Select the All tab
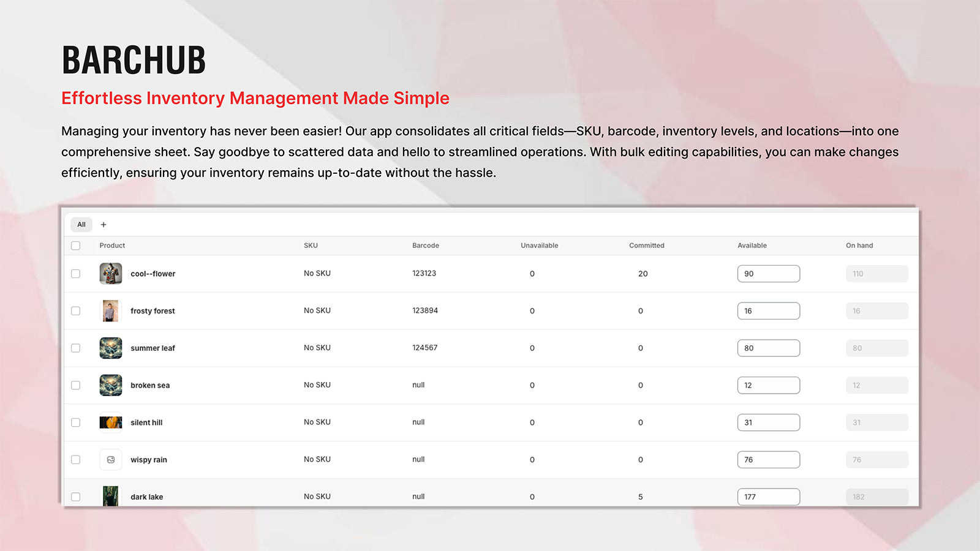This screenshot has height=551, width=980. pos(81,225)
